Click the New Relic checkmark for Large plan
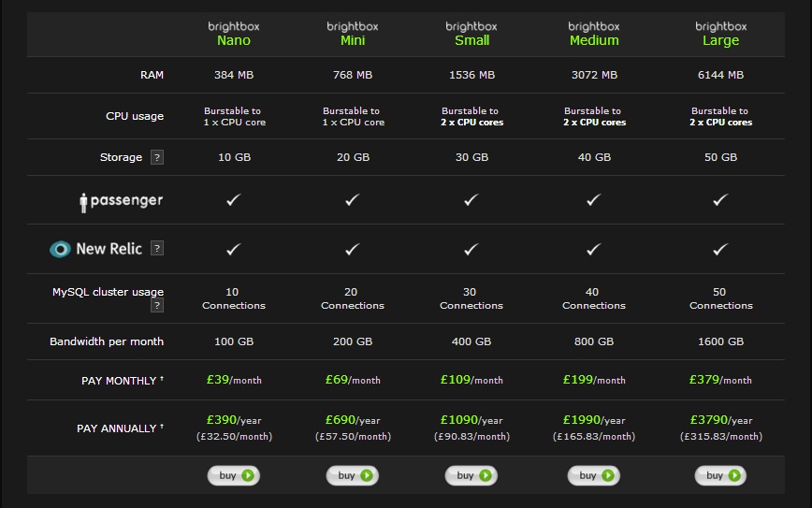The image size is (812, 508). (720, 249)
